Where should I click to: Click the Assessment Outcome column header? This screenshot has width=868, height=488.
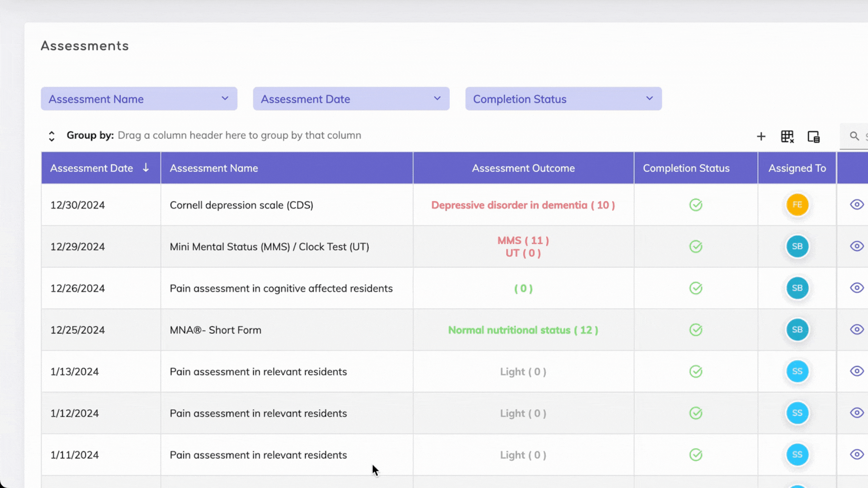(523, 168)
